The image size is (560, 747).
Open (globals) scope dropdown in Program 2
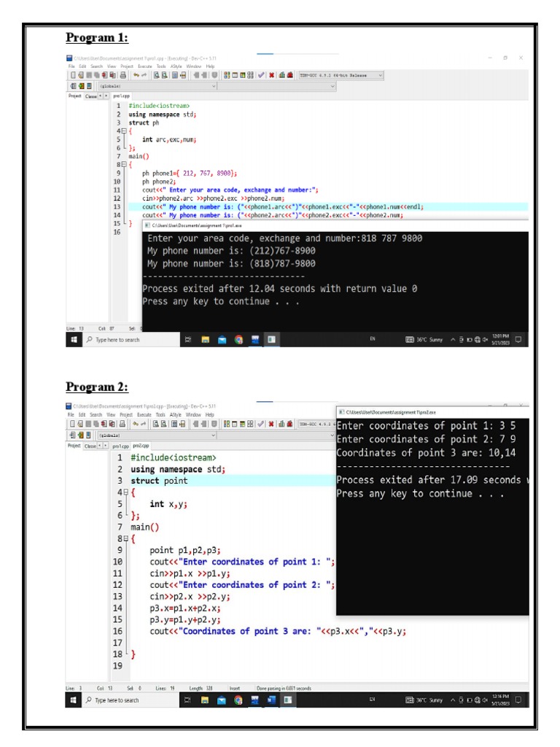click(157, 436)
